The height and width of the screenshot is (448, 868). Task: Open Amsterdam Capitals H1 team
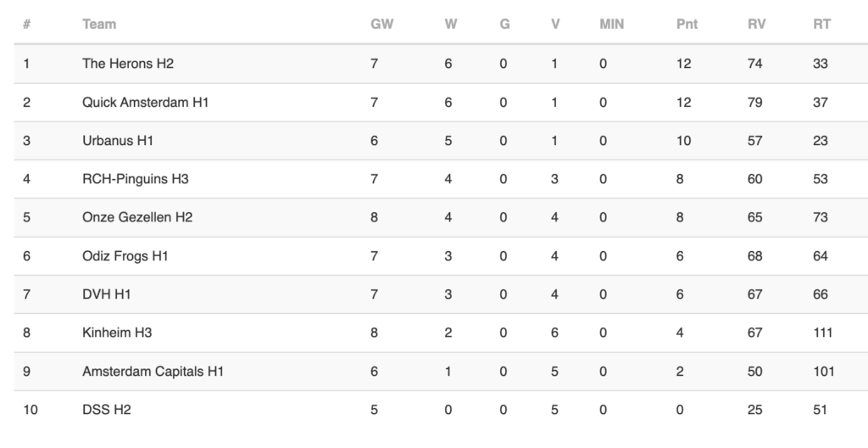tap(153, 372)
